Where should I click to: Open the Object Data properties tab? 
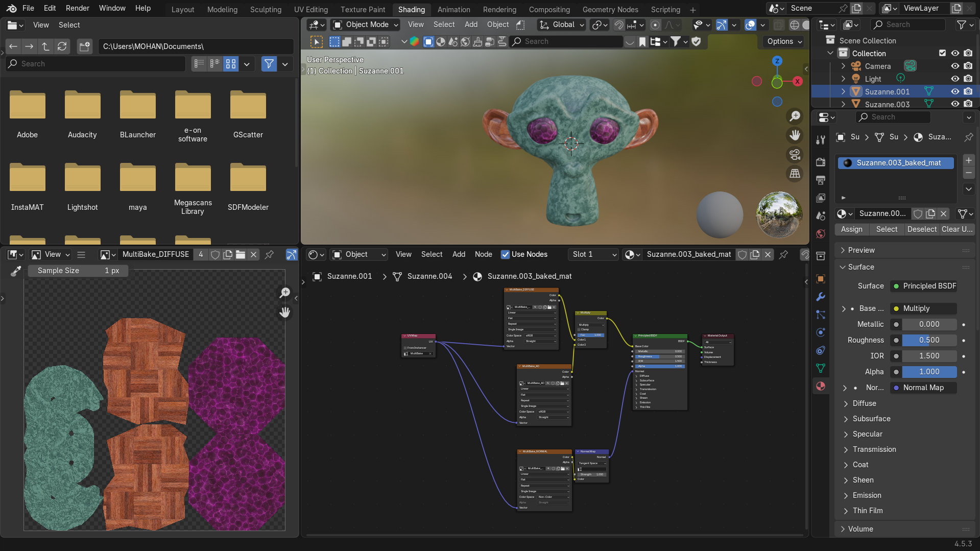(x=821, y=368)
